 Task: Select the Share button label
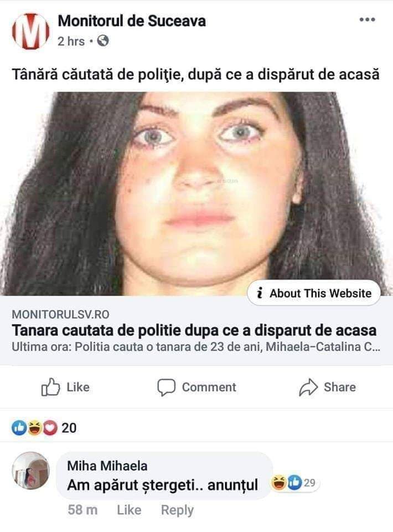coord(340,387)
